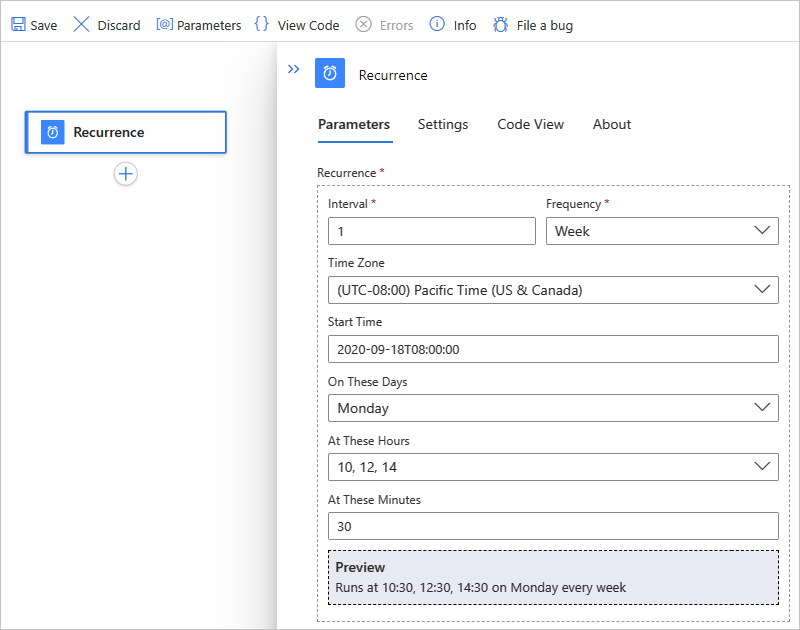Open View Code with the braces icon
800x630 pixels.
click(262, 25)
